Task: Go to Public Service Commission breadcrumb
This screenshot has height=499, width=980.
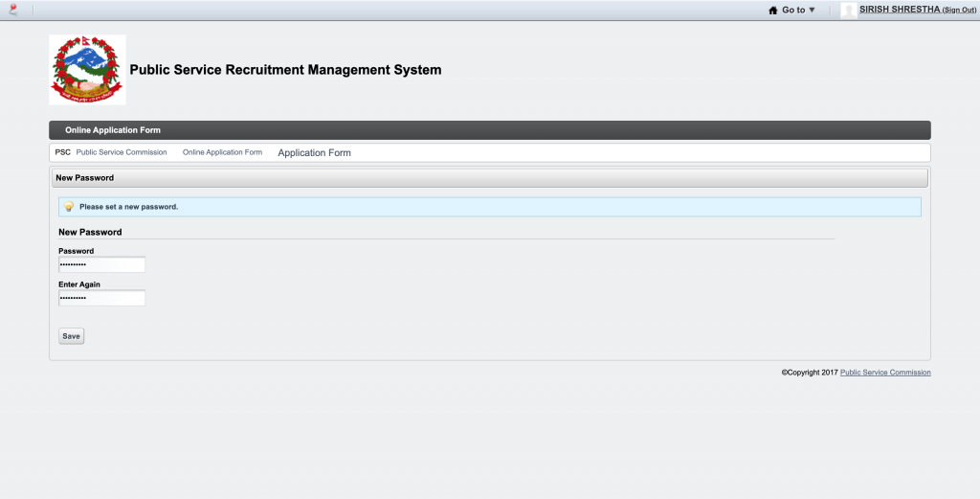Action: click(x=122, y=152)
